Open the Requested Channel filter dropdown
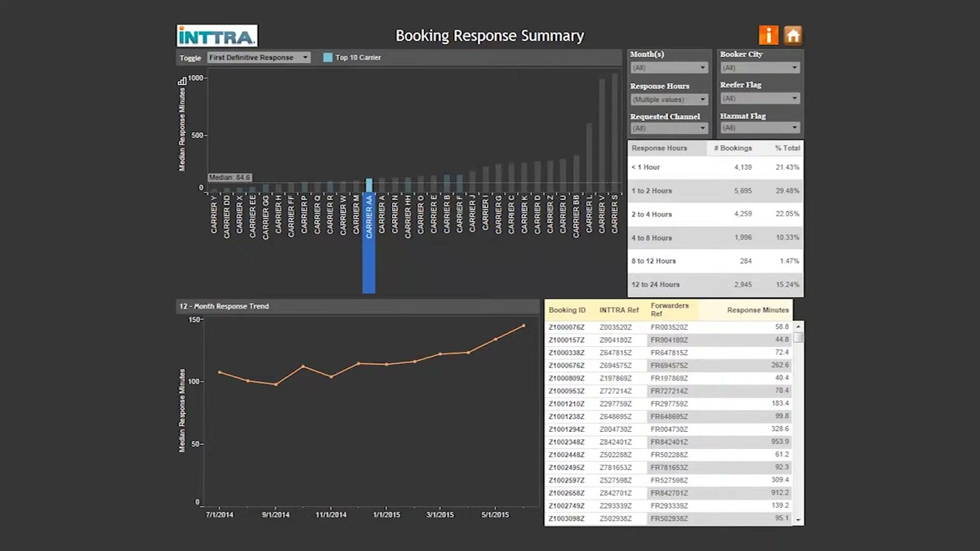Screen dimensions: 980x551 (x=669, y=128)
